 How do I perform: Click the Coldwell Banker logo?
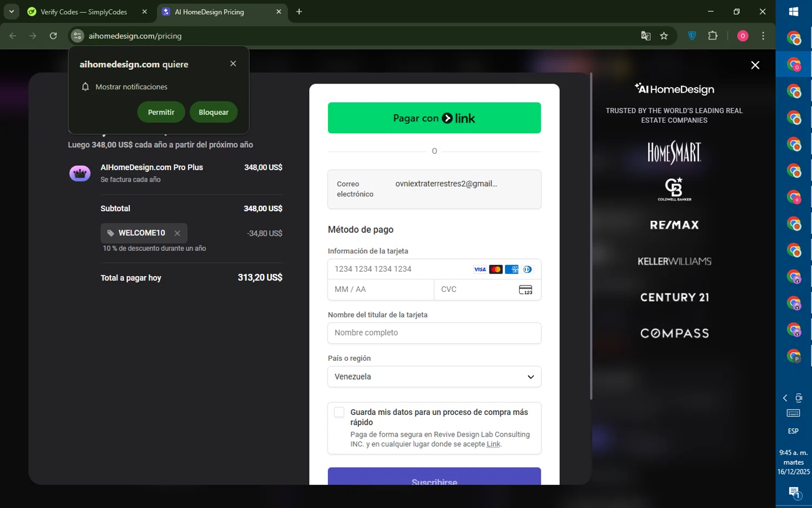pyautogui.click(x=675, y=189)
